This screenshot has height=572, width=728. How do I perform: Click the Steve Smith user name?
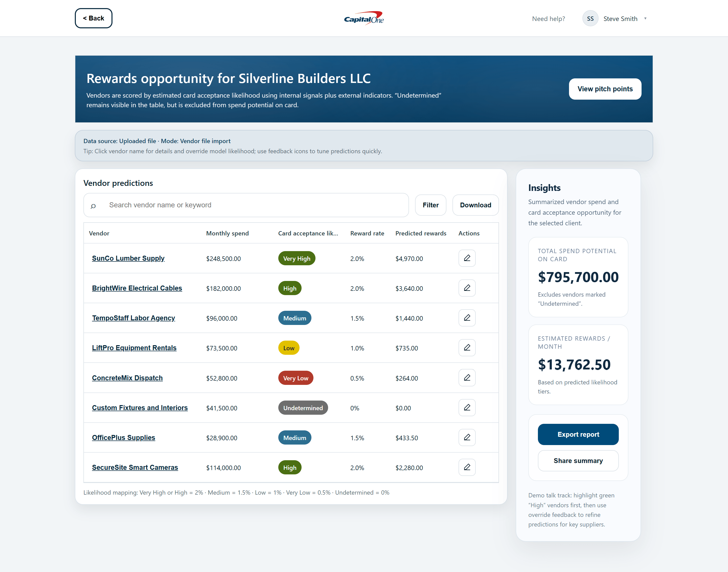(x=620, y=19)
